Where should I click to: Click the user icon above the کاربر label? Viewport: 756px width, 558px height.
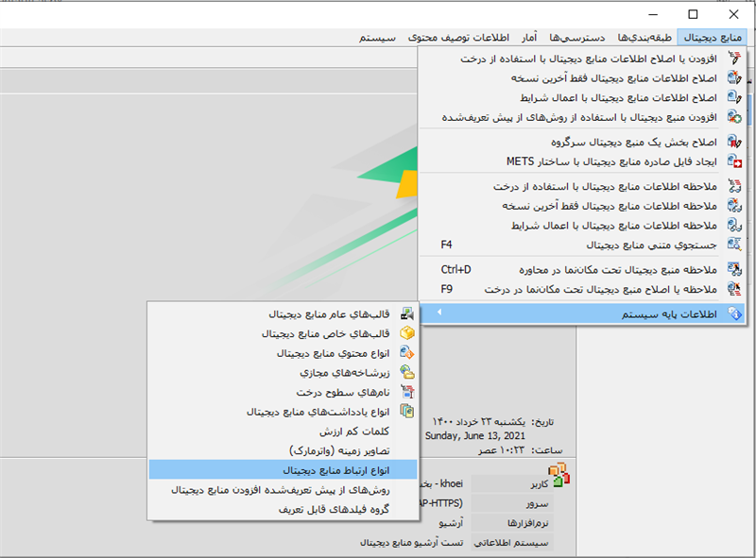point(558,473)
